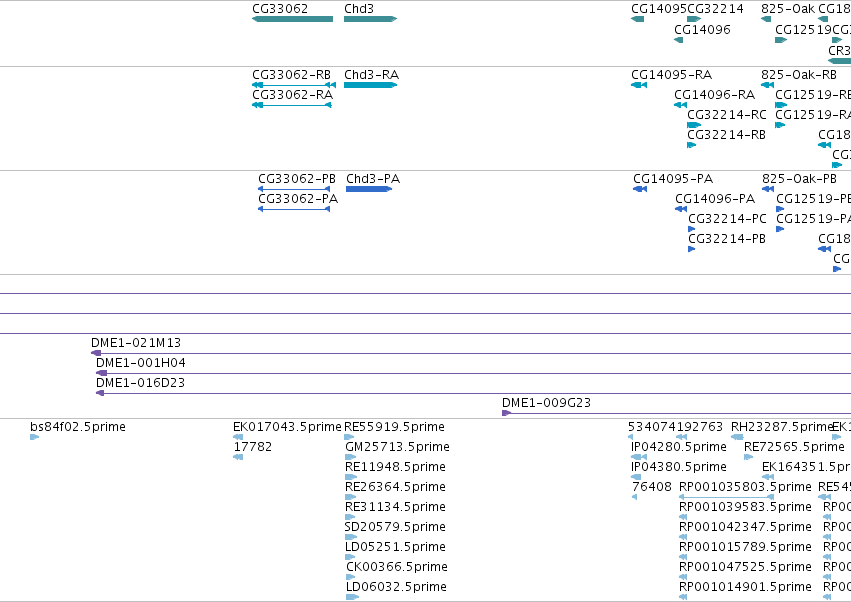Viewport: 851px width, 602px height.
Task: Select the CG32214-PC protein label
Action: tap(727, 219)
